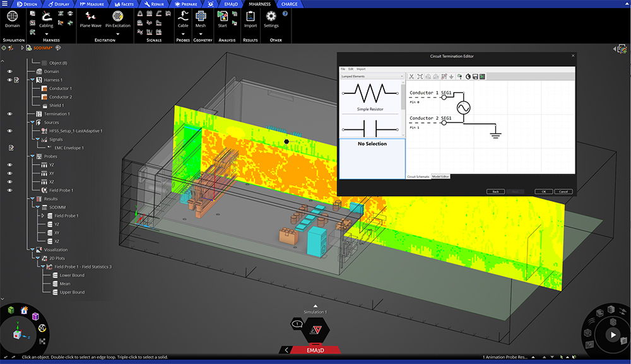Collapse the Results tree node
Viewport: 631px width, 364px height.
(x=33, y=197)
